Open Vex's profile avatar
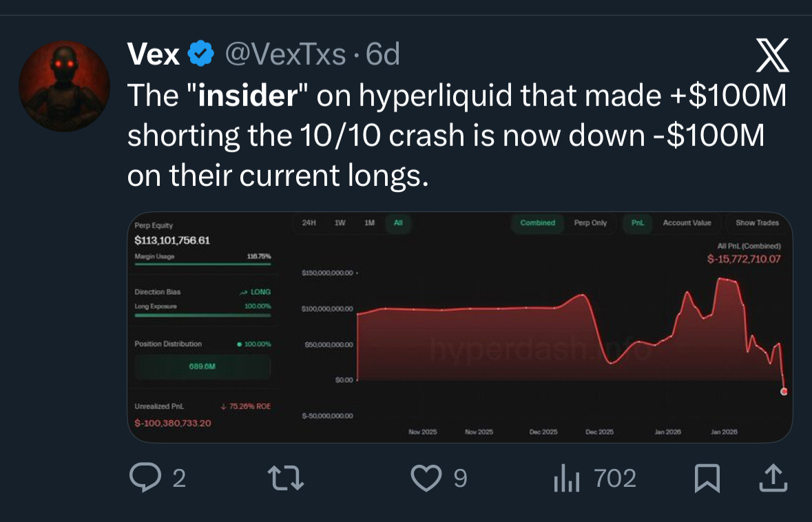The height and width of the screenshot is (522, 812). [65, 86]
